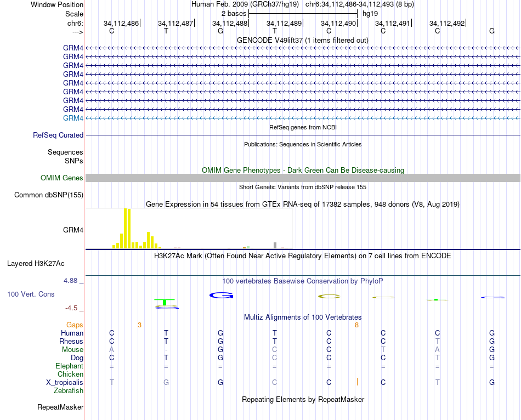
Task: Open 'Repeating Elements by RepeatMasker' title
Action: click(303, 399)
